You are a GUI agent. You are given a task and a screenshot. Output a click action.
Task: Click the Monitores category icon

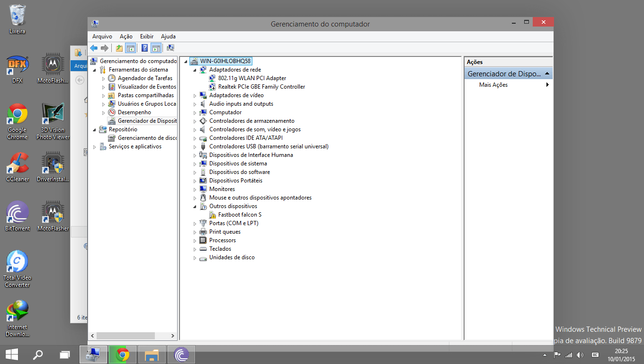[x=203, y=189]
